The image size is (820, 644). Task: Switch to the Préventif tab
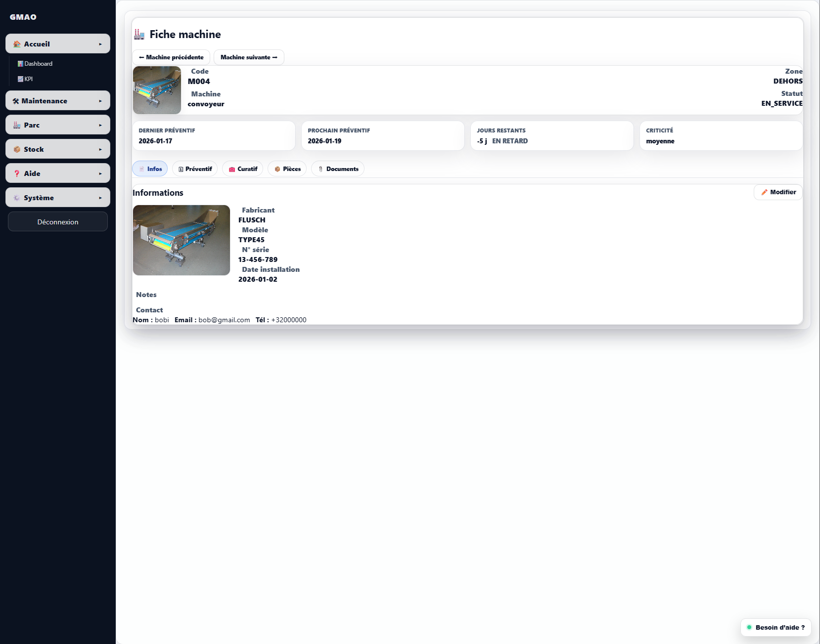pyautogui.click(x=195, y=169)
